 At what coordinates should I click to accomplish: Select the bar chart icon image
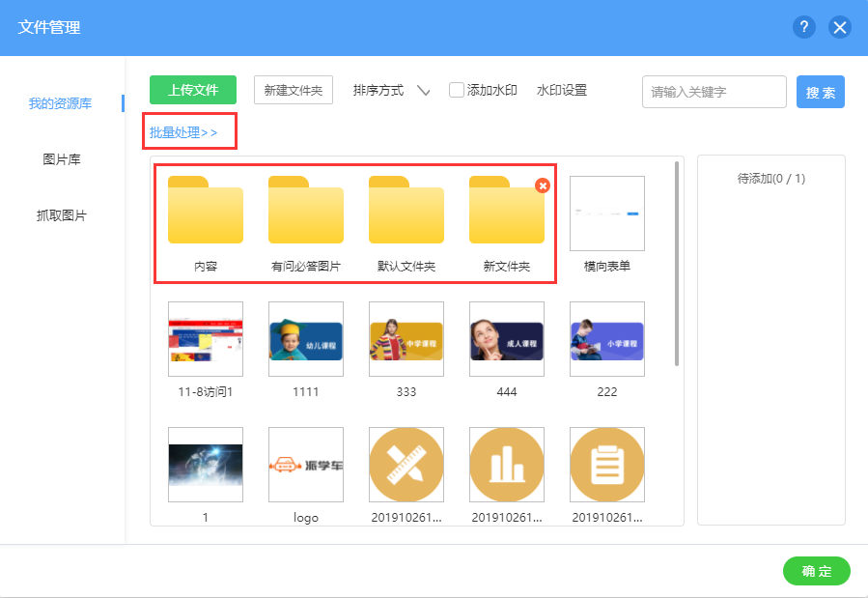[x=507, y=465]
